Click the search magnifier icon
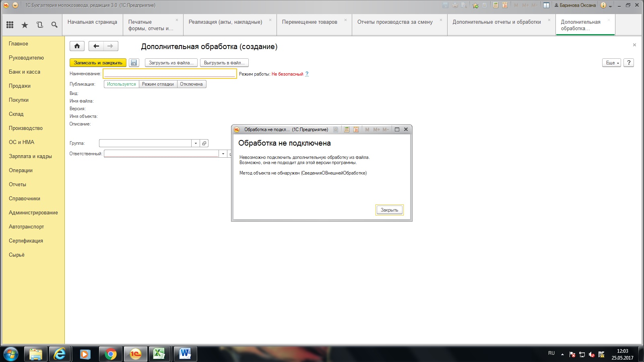 coord(54,25)
